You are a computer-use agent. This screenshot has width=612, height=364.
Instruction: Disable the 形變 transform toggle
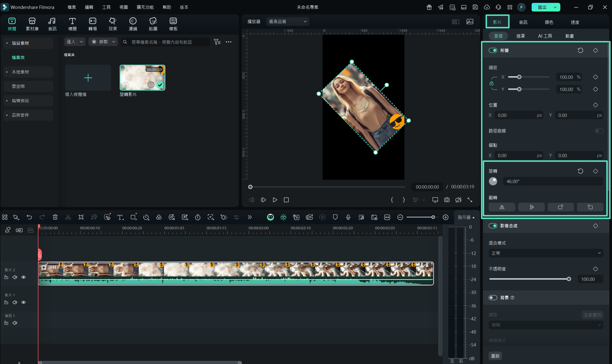tap(493, 50)
